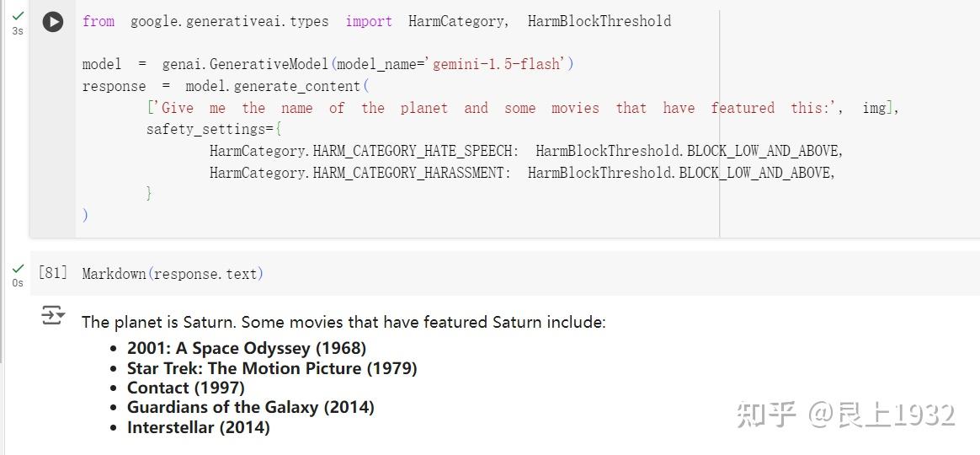Place cursor on HarmBlockThreshold in the import line

coord(599,21)
